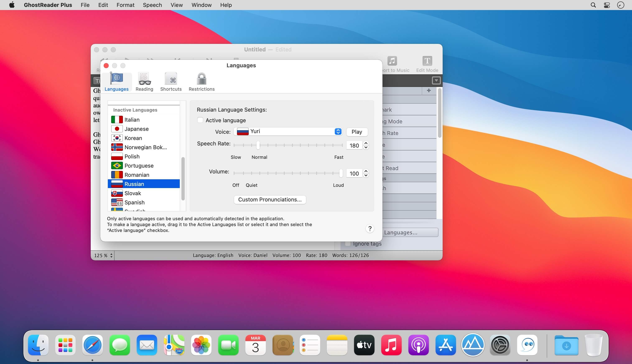Click the Languages… button in main window
Screen dimensions: 632x364
tap(410, 233)
